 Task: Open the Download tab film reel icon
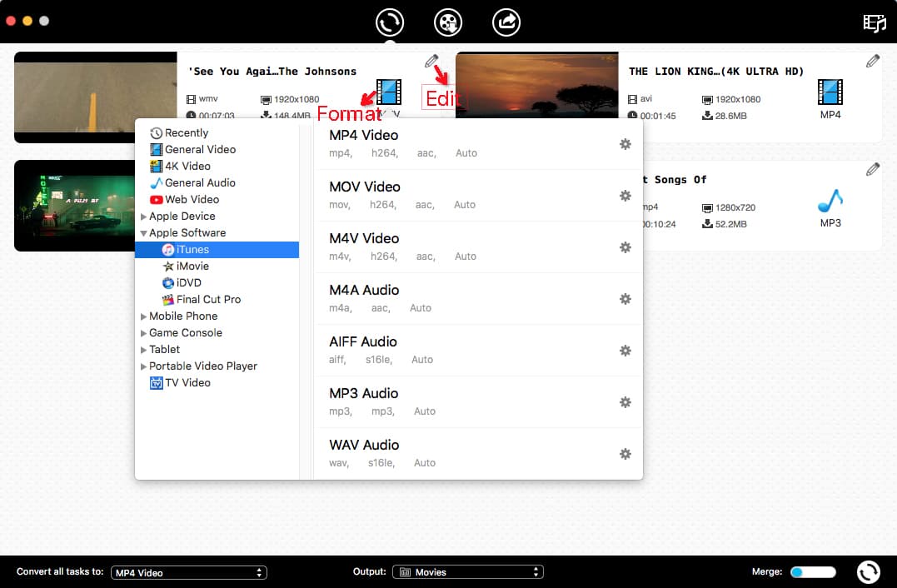[448, 22]
